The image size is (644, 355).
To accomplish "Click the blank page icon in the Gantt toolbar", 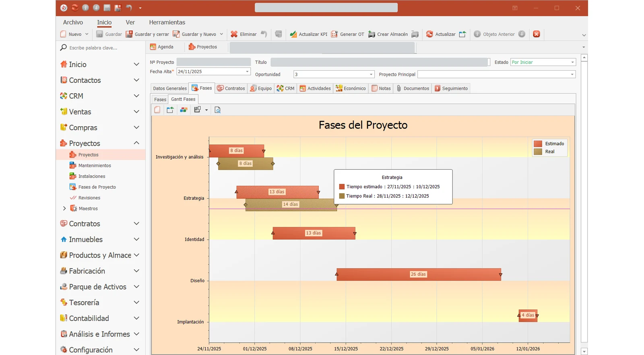I will coord(157,110).
